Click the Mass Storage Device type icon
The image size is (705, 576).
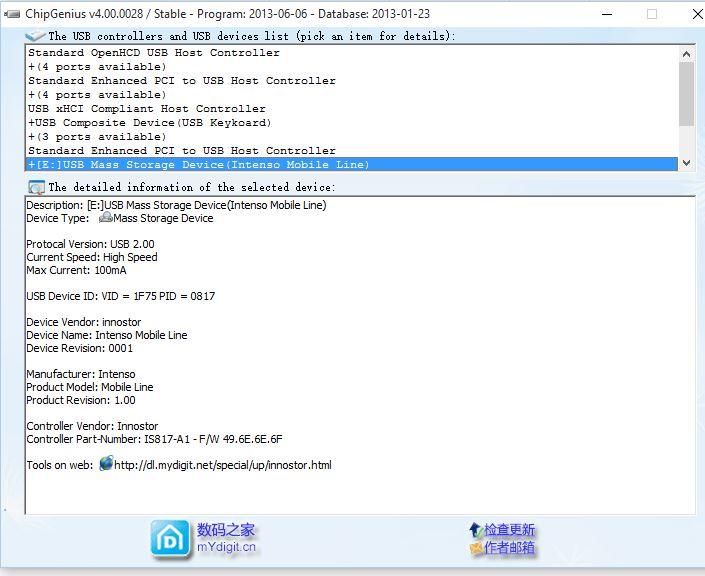(106, 218)
